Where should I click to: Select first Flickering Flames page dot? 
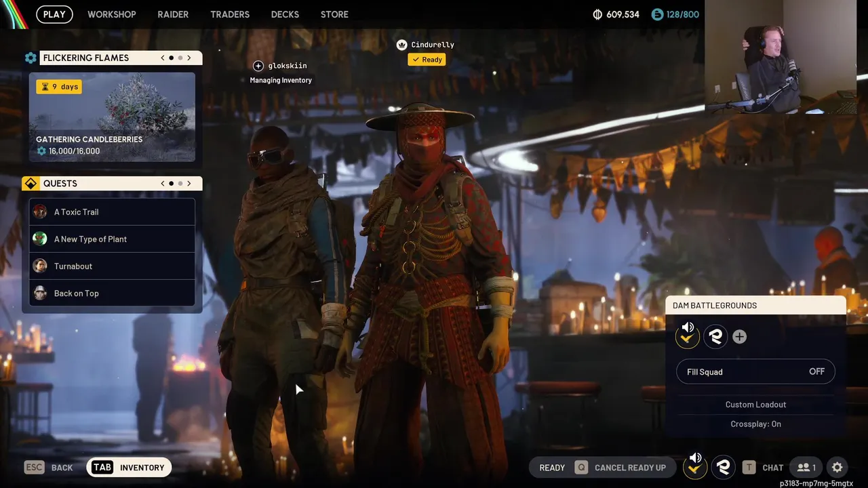171,58
